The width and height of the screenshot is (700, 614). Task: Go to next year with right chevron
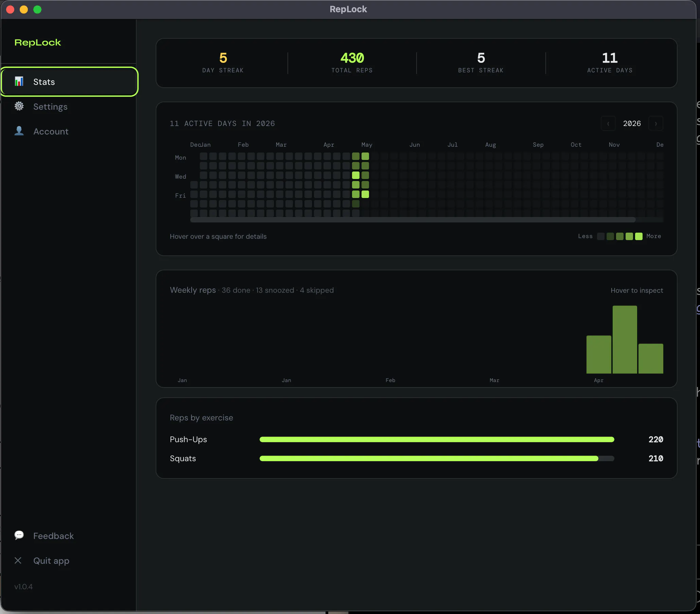(656, 124)
